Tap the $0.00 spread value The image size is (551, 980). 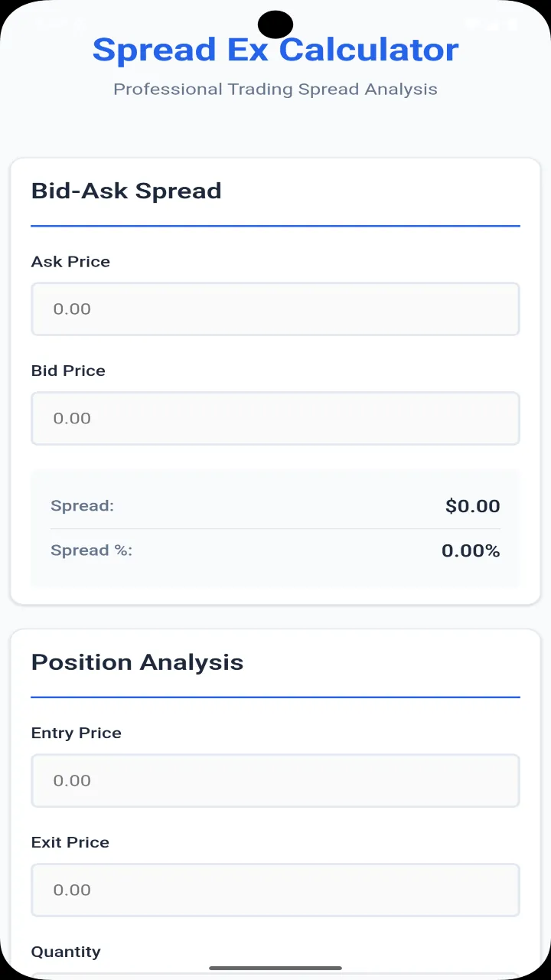pyautogui.click(x=473, y=506)
